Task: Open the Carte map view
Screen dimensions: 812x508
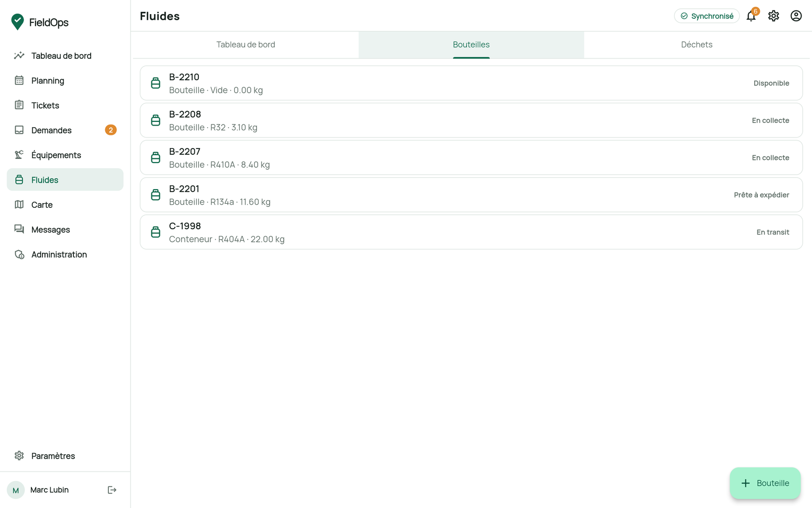Action: click(65, 205)
